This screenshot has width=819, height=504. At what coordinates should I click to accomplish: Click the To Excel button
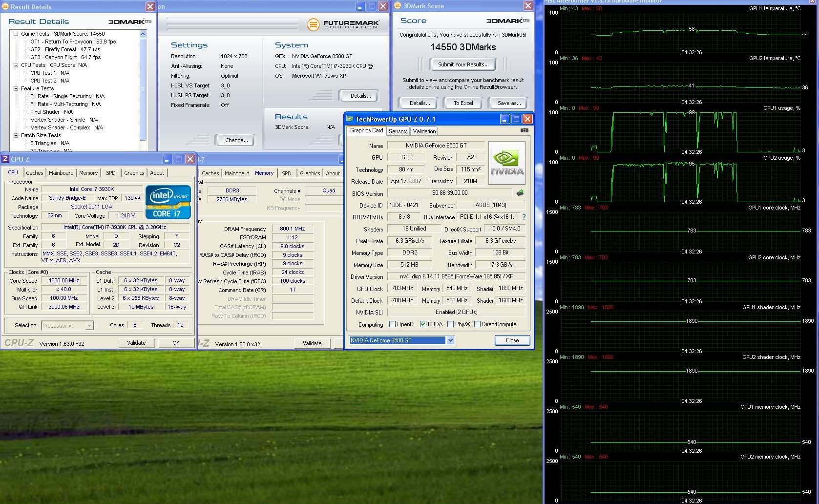click(463, 103)
